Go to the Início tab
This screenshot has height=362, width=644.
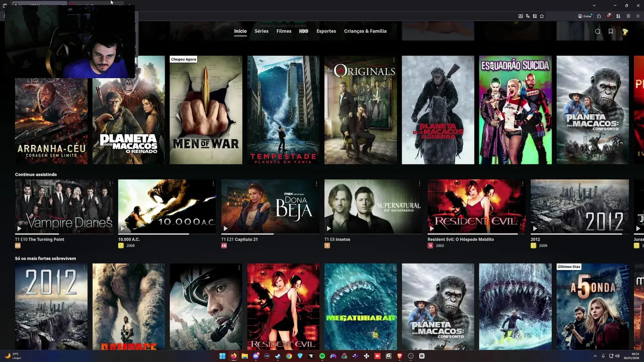coord(240,31)
